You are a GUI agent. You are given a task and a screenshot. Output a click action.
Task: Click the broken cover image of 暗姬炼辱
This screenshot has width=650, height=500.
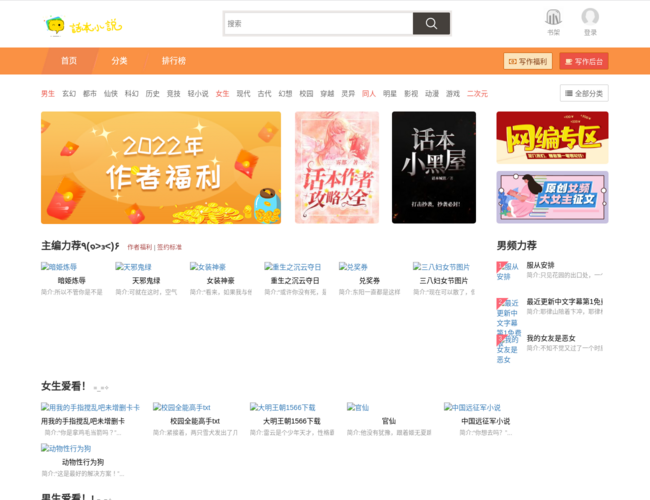[x=59, y=267]
